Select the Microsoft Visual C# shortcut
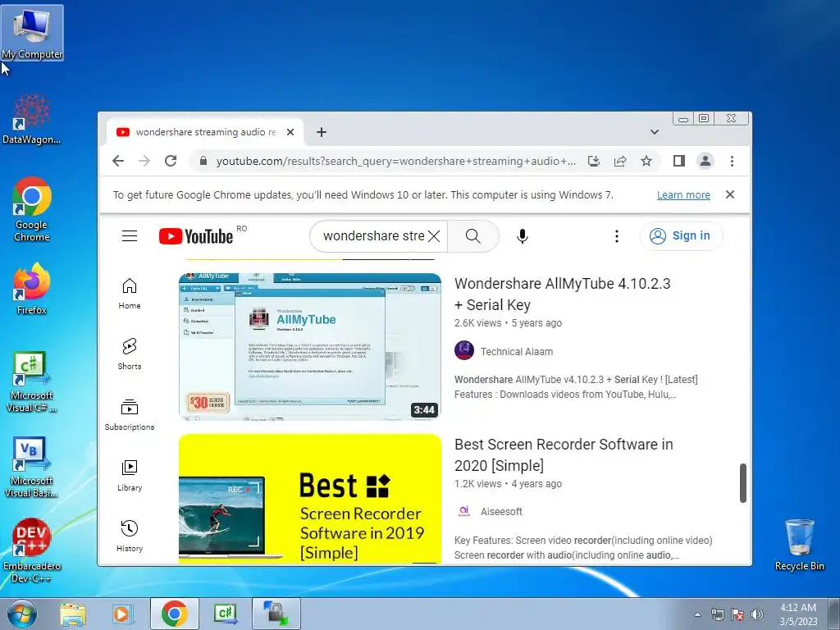The height and width of the screenshot is (630, 840). (x=32, y=382)
